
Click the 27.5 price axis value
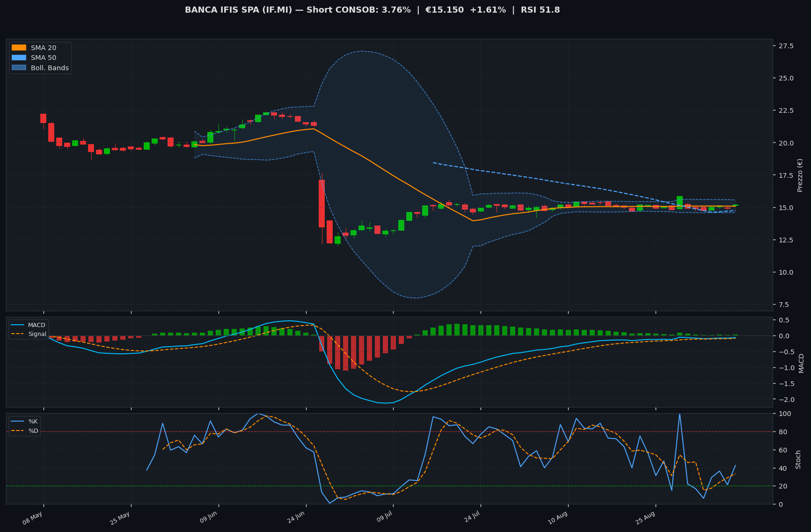(785, 46)
